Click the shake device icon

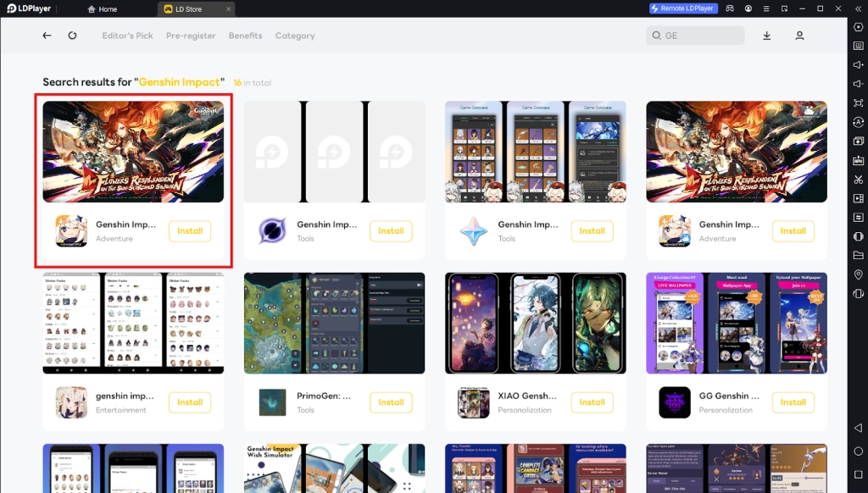coord(858,294)
